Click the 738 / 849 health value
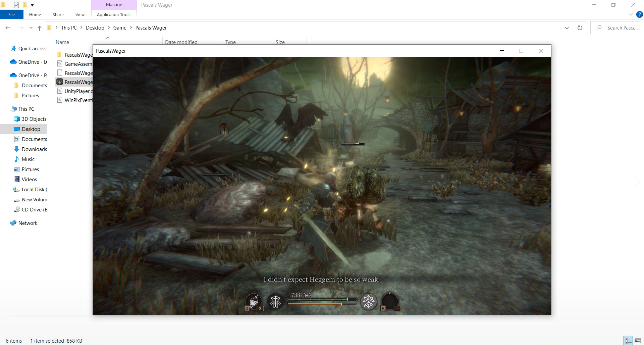The image size is (644, 345). (301, 295)
